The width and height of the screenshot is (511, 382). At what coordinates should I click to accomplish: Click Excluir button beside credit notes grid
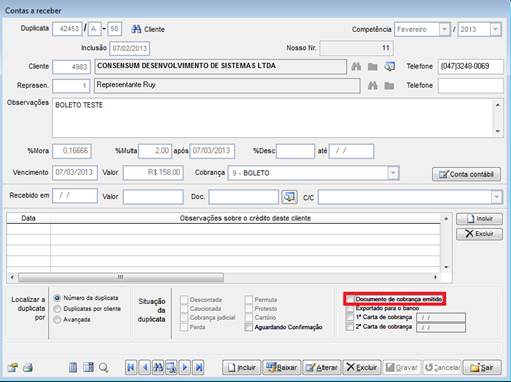[479, 234]
